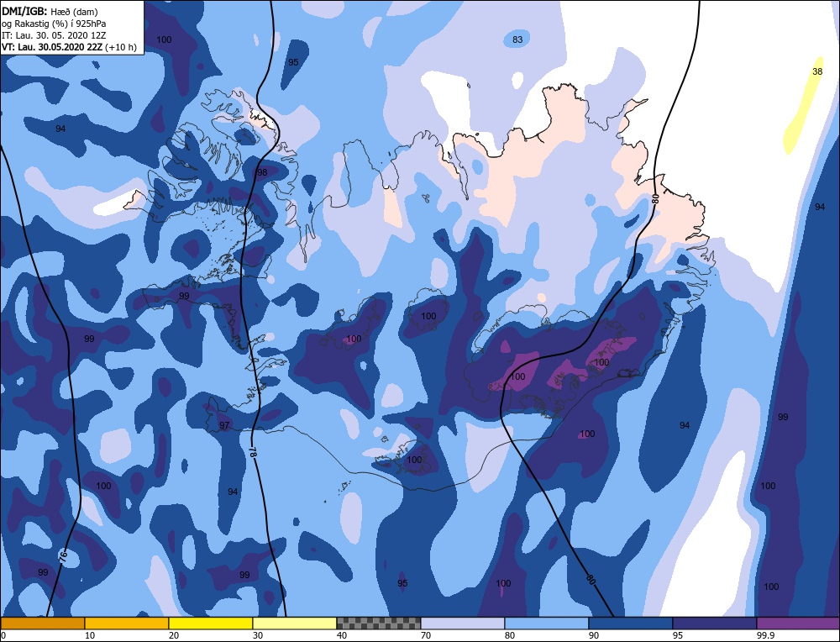Image resolution: width=840 pixels, height=642 pixels.
Task: Click the checkered 40–70 legend swatch
Action: (x=379, y=624)
